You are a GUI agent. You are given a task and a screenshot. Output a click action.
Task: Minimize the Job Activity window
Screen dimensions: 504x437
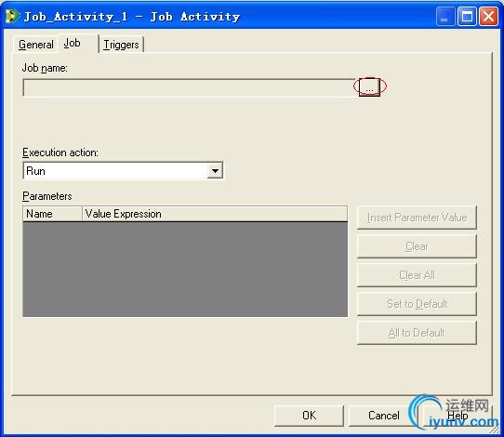pyautogui.click(x=445, y=17)
